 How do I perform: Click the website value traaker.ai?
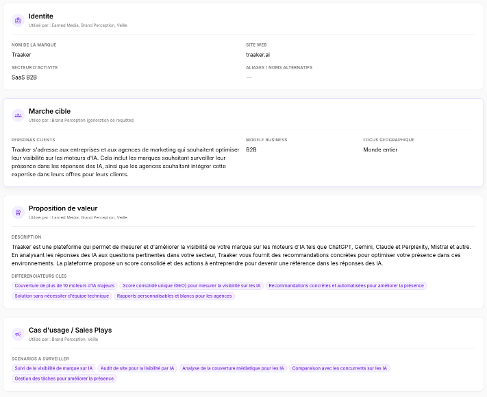[258, 55]
